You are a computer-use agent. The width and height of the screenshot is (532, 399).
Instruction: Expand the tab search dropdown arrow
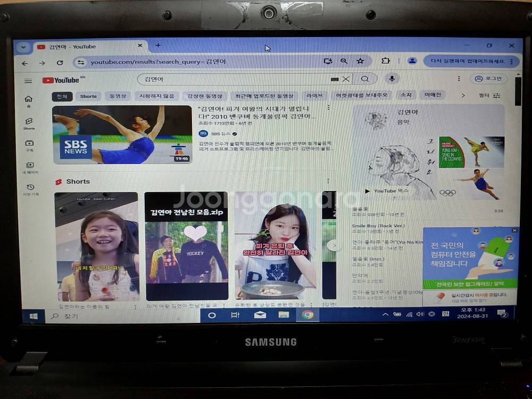point(23,47)
